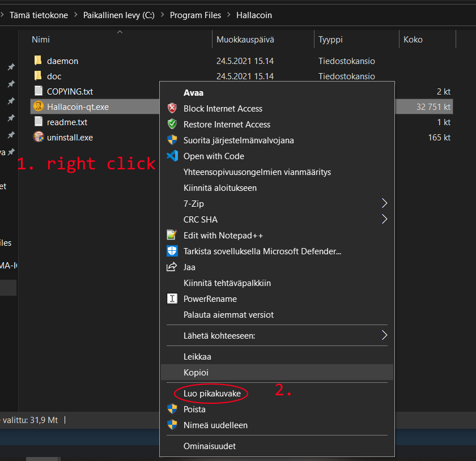The image size is (476, 461).
Task: Click the UAC shield beside Suorita järjestelmänvalvojana
Action: point(172,140)
